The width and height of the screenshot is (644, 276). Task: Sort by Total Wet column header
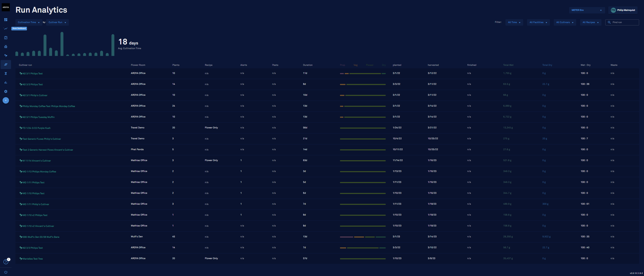508,65
